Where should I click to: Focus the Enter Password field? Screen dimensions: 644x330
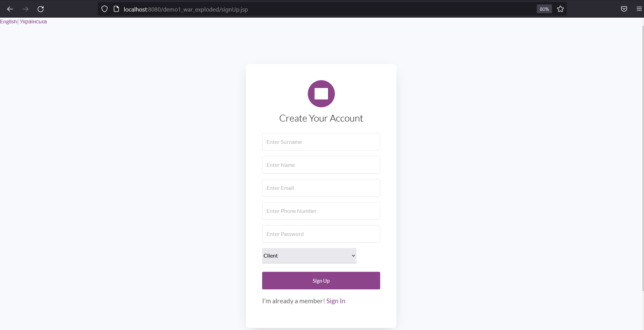point(321,234)
